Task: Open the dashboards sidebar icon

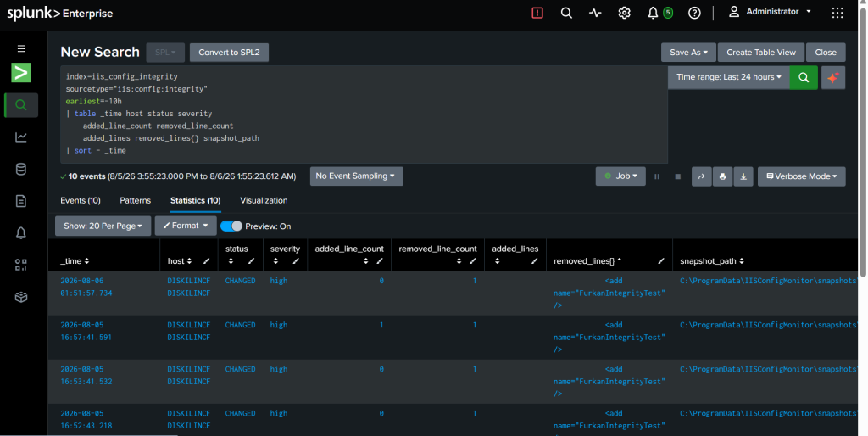Action: (x=21, y=265)
